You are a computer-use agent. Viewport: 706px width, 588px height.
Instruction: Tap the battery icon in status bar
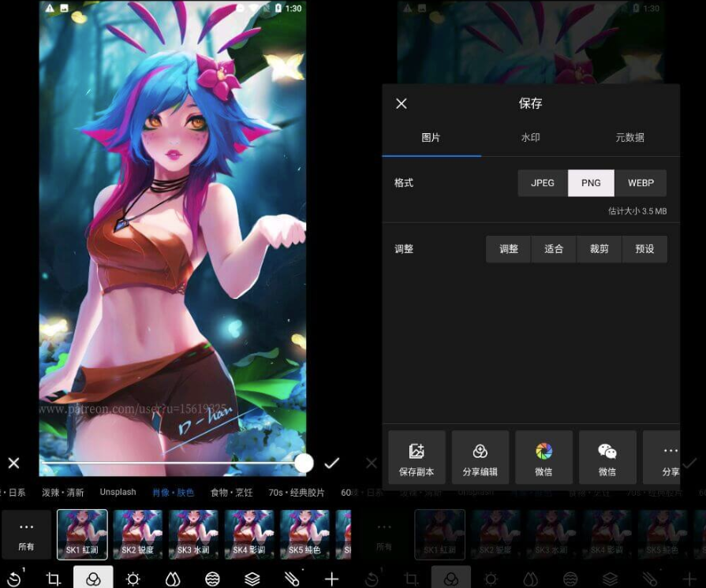[x=278, y=8]
